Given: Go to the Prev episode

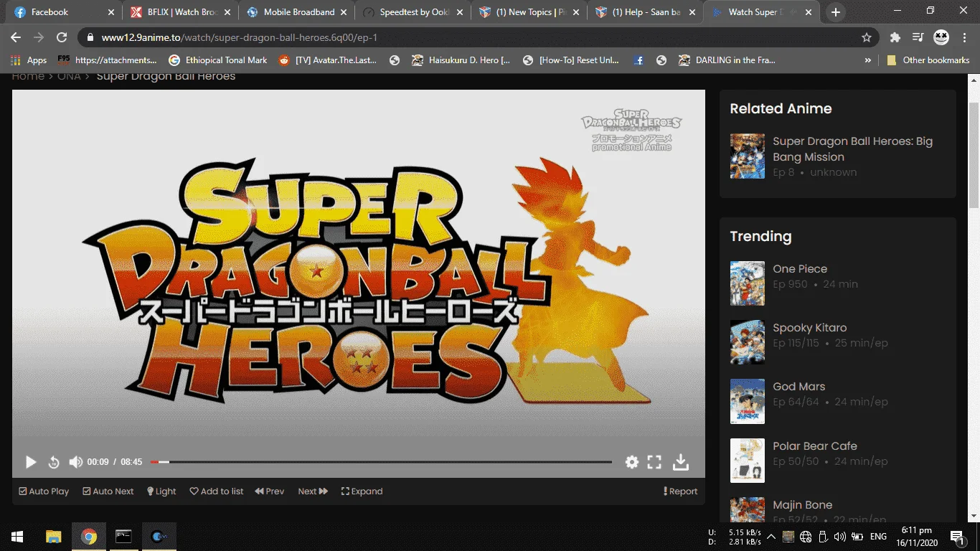Looking at the screenshot, I should (x=270, y=491).
